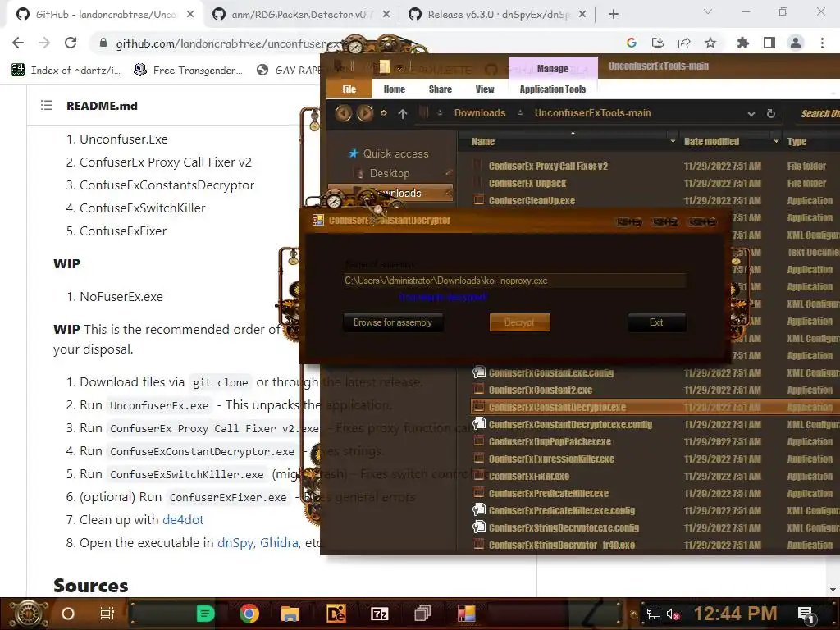Viewport: 840px width, 630px height.
Task: Click Browse for assembly button
Action: click(393, 322)
